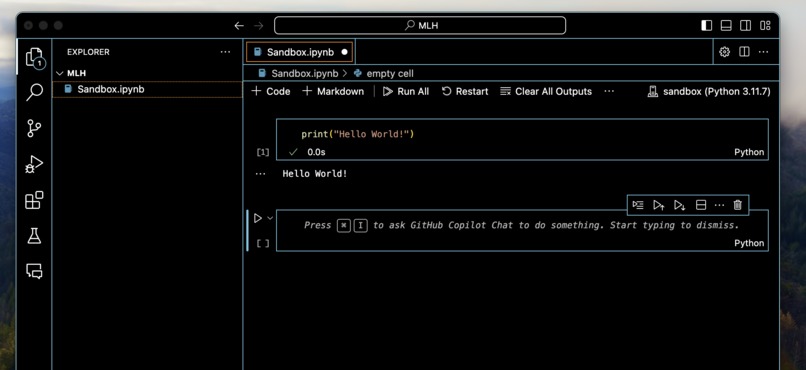Clear All Outputs in the notebook
This screenshot has height=370, width=806.
tap(546, 91)
